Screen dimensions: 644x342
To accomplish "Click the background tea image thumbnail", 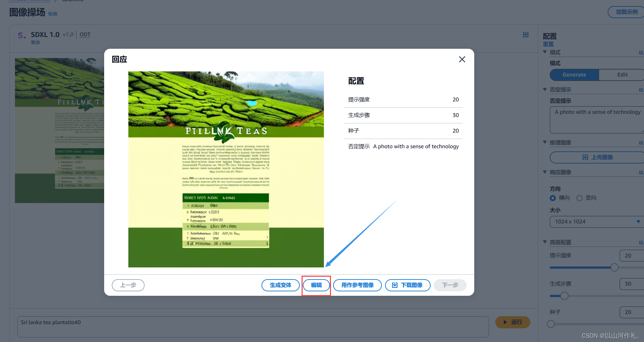I will (x=60, y=130).
